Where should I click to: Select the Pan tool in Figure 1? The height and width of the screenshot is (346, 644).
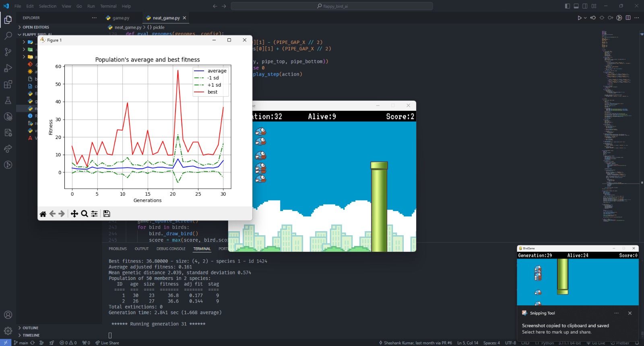74,214
